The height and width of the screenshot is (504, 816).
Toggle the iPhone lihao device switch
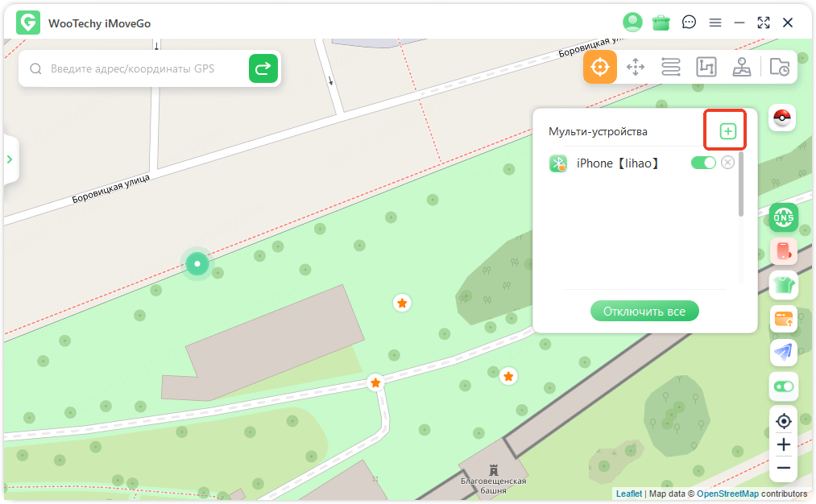point(703,163)
